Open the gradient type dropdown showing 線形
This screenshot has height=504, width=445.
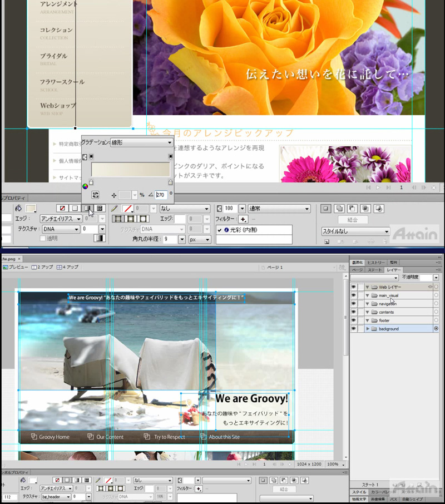click(141, 142)
